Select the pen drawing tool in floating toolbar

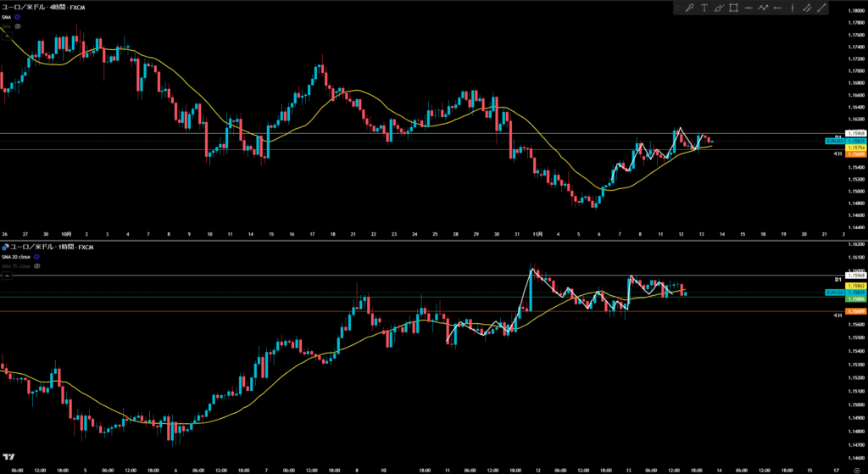click(x=691, y=8)
